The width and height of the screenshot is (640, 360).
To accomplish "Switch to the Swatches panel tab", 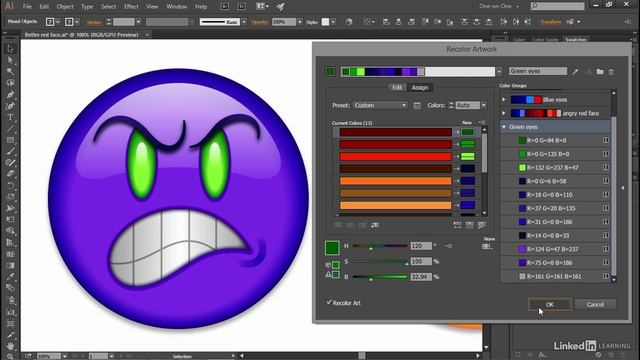I will pyautogui.click(x=576, y=40).
